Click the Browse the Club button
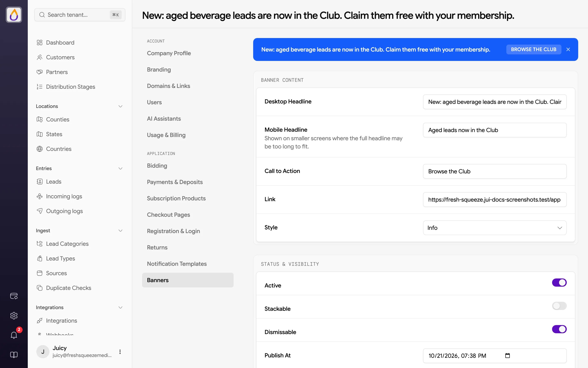 coord(533,49)
